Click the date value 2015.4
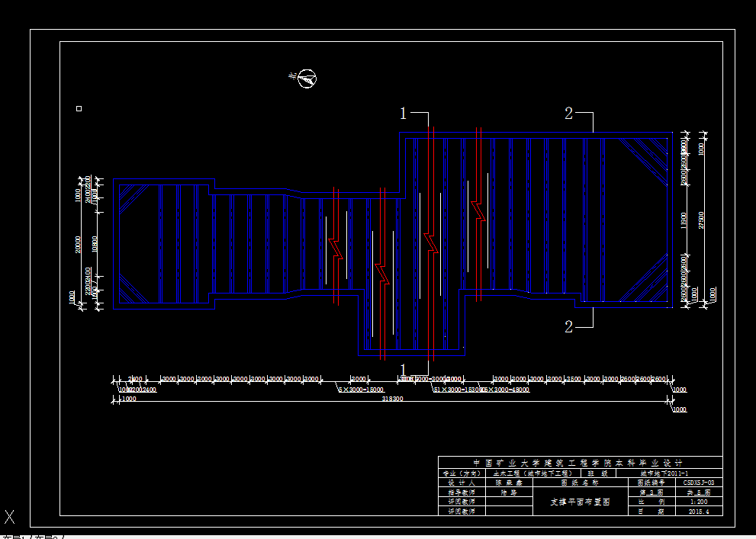The width and height of the screenshot is (756, 539). (x=699, y=512)
